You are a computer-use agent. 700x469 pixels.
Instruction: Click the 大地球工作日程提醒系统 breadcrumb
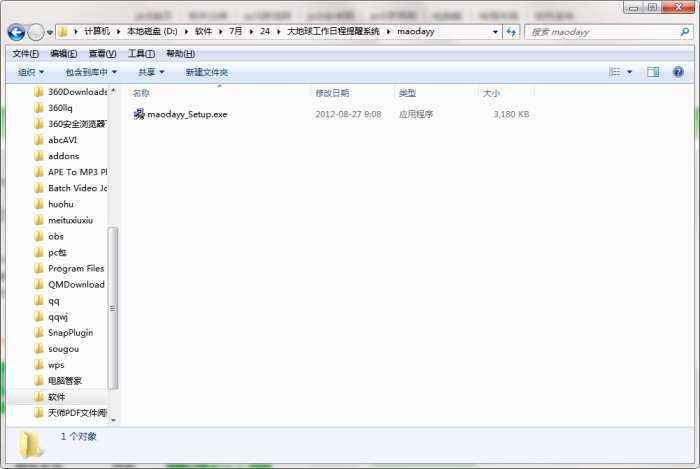point(333,31)
